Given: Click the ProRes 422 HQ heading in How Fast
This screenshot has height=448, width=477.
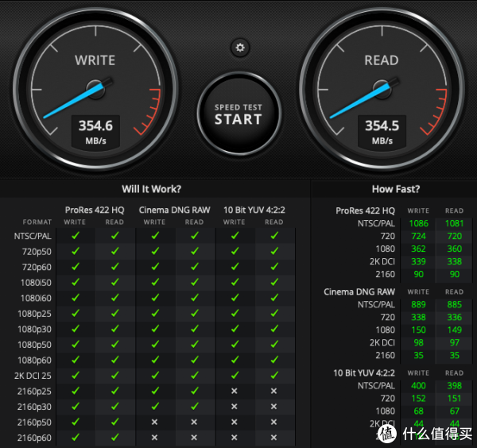Looking at the screenshot, I should coord(365,210).
